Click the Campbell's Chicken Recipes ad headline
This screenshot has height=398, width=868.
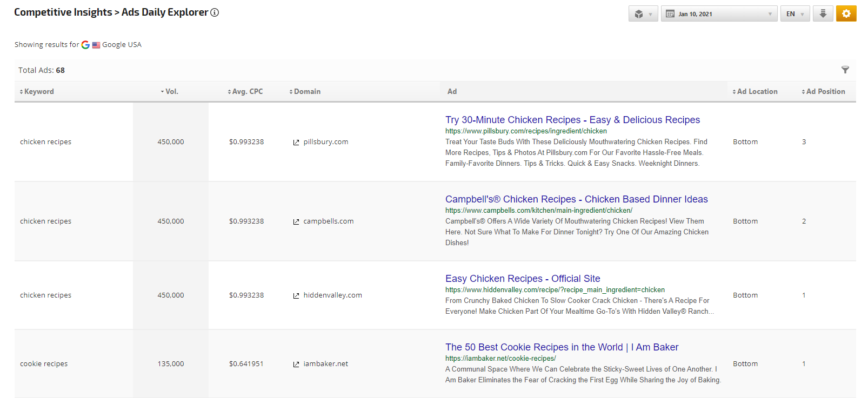pyautogui.click(x=576, y=199)
